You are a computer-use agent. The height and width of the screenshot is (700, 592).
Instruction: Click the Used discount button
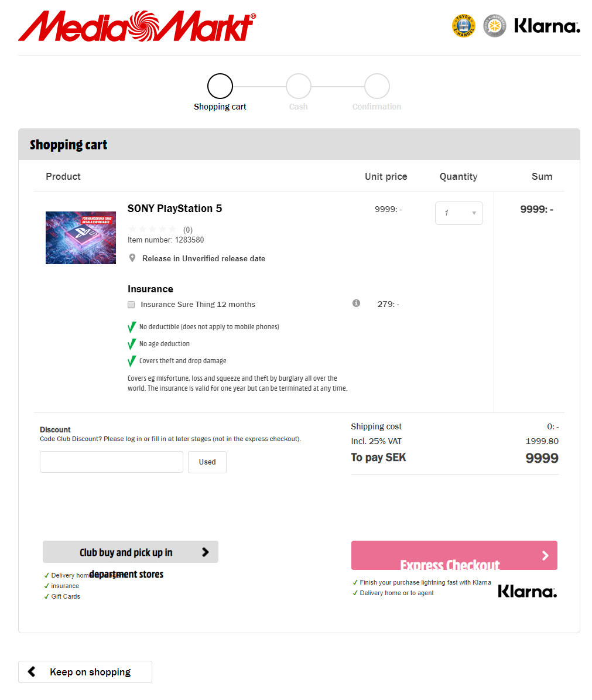(x=207, y=462)
